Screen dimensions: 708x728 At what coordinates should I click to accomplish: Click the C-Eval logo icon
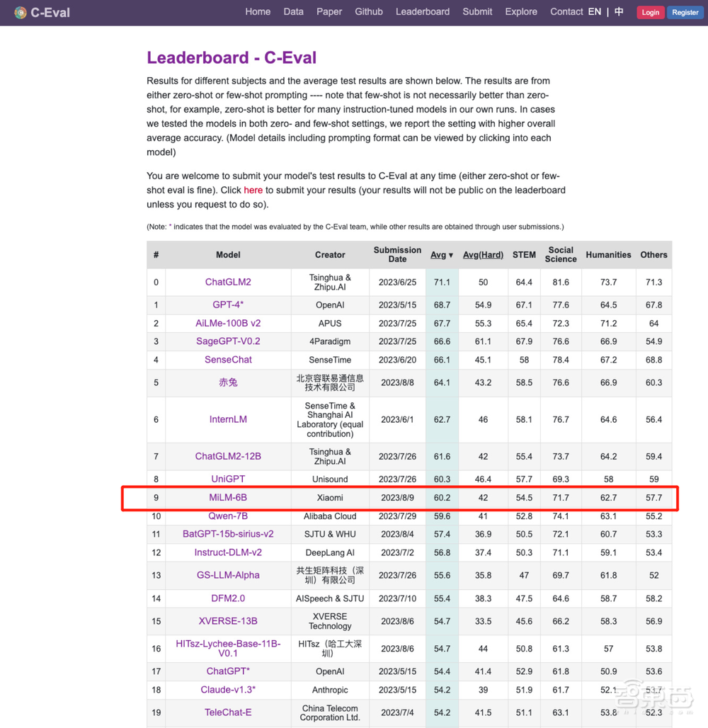(21, 12)
